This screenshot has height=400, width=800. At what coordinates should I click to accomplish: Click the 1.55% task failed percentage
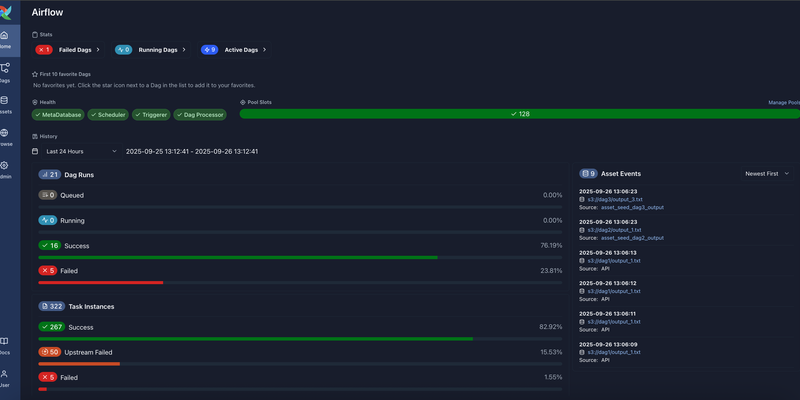point(553,377)
